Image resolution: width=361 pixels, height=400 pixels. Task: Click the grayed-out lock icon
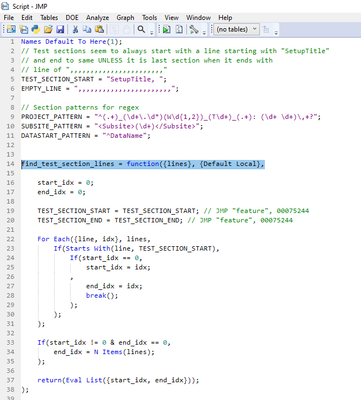click(126, 29)
